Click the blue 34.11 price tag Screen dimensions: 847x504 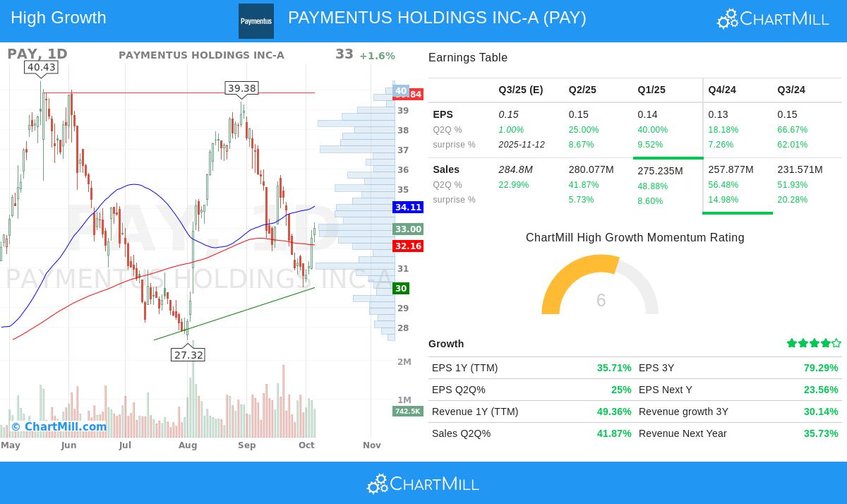pos(408,208)
